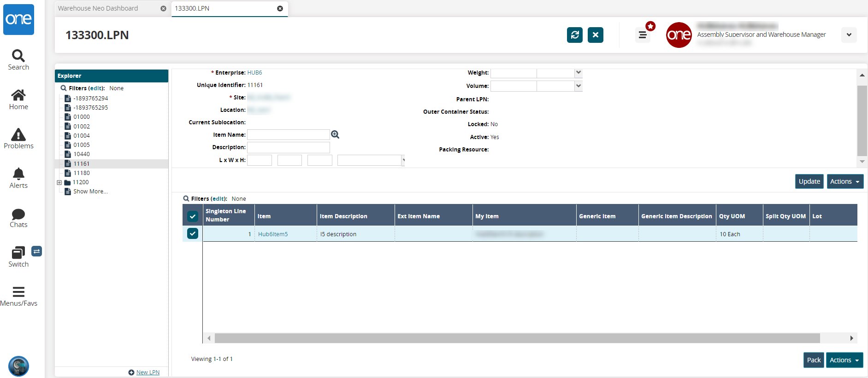Open the Search tool in the sidebar

click(18, 60)
